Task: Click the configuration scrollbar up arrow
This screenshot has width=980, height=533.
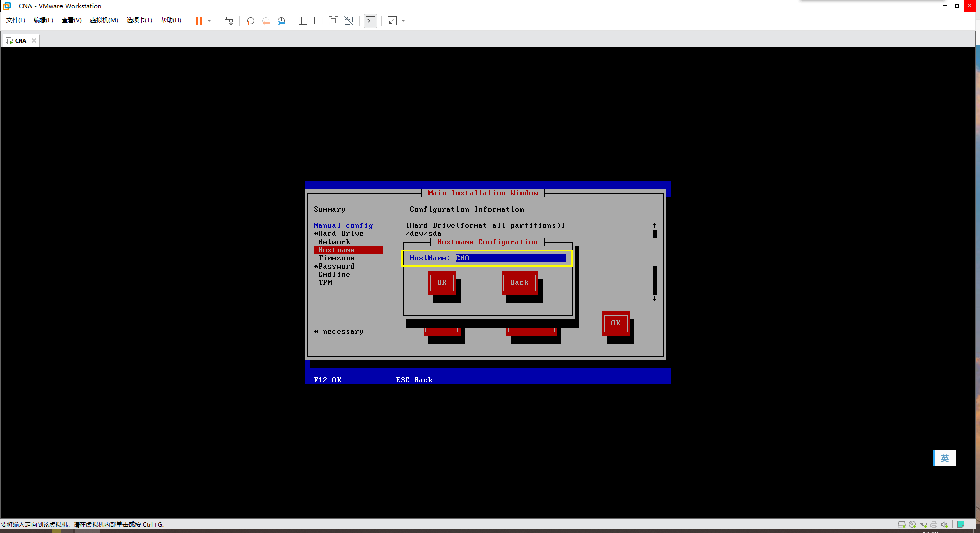Action: click(x=655, y=225)
